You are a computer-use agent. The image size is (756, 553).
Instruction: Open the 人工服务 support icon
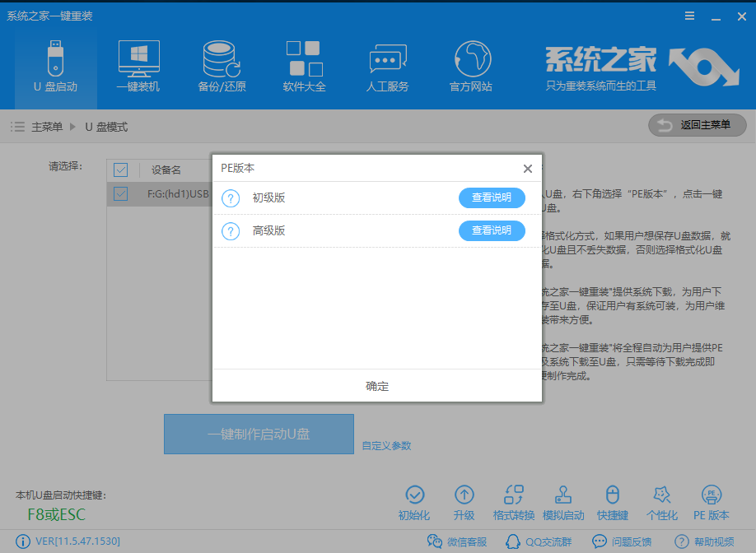387,66
